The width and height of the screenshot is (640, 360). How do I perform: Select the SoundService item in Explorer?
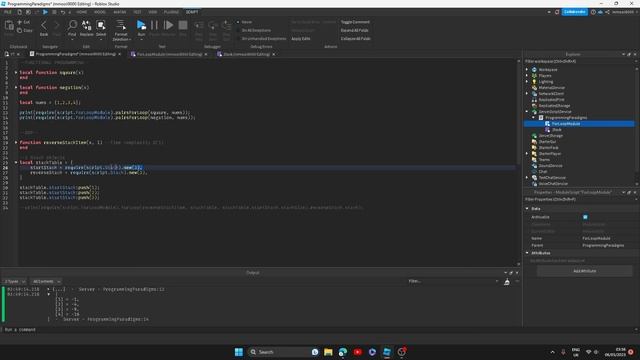pyautogui.click(x=550, y=166)
